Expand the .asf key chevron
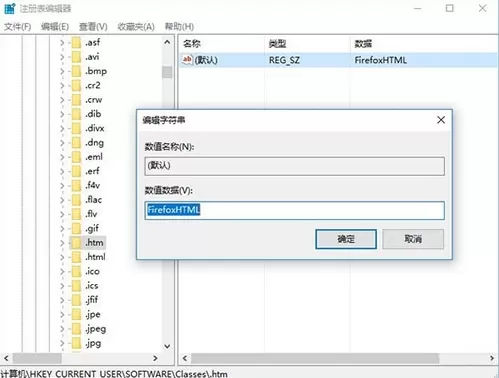This screenshot has height=378, width=499. [x=62, y=43]
